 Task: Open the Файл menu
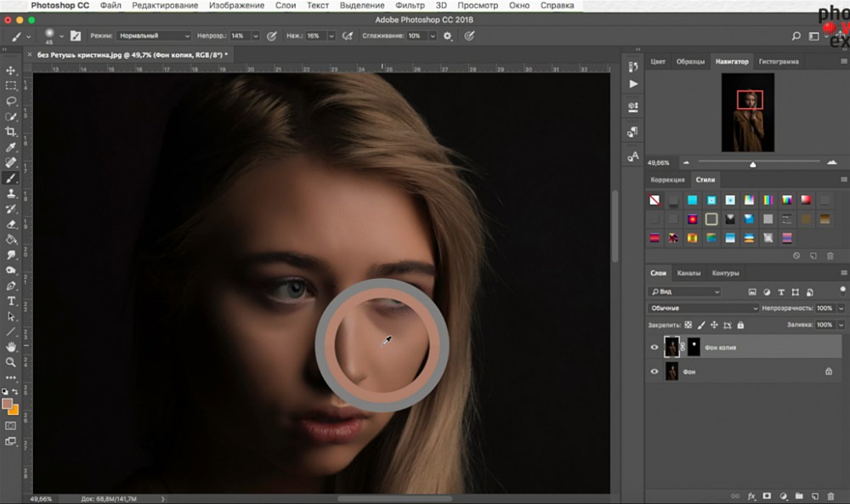110,5
